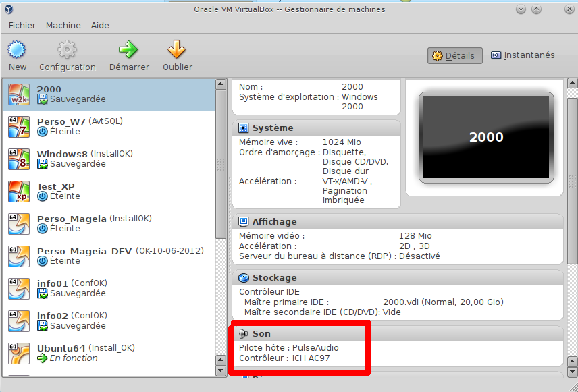Click the Test_XP VM icon
The image size is (578, 392).
point(19,192)
